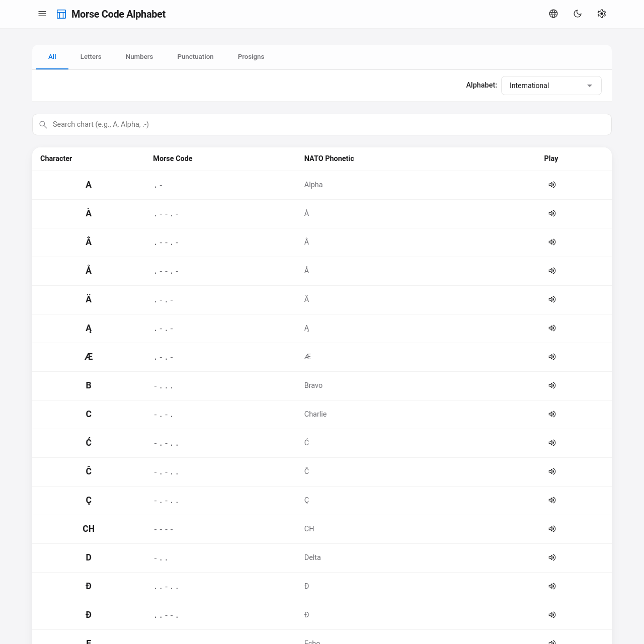Open the Alphabet International dropdown
This screenshot has height=644, width=644.
[x=546, y=86]
